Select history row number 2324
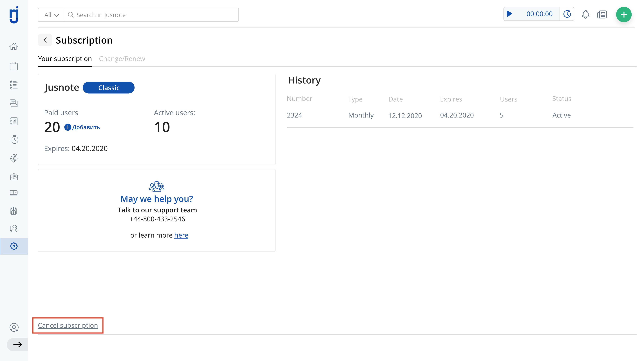This screenshot has height=361, width=644. 294,115
